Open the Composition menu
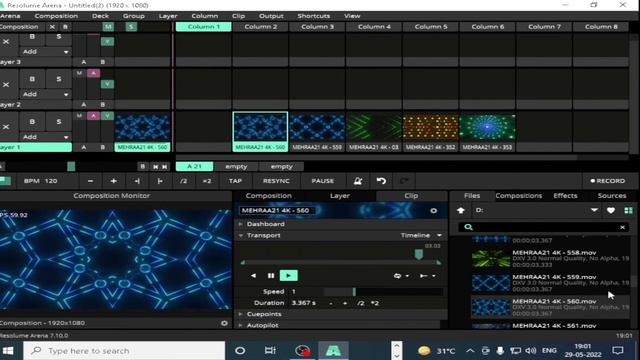The image size is (640, 360). coord(56,16)
